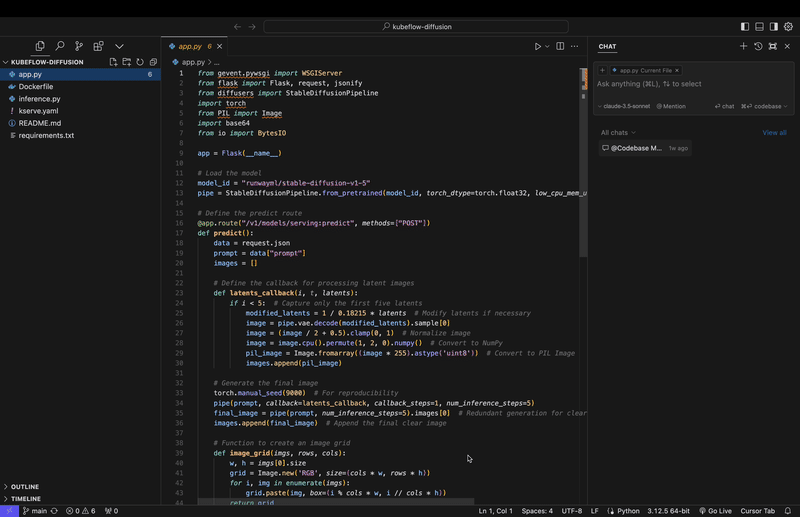Create a new folder in explorer
800x517 pixels.
click(x=127, y=62)
